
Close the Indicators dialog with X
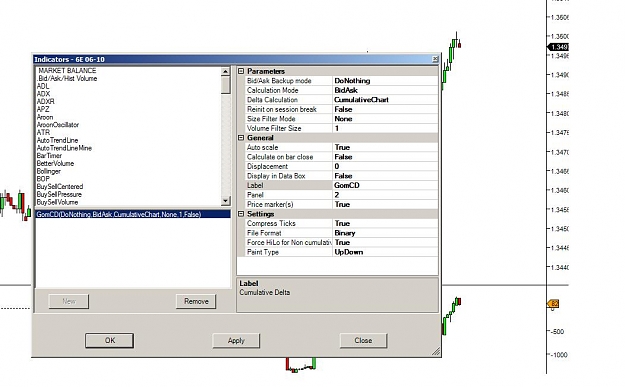coord(435,59)
